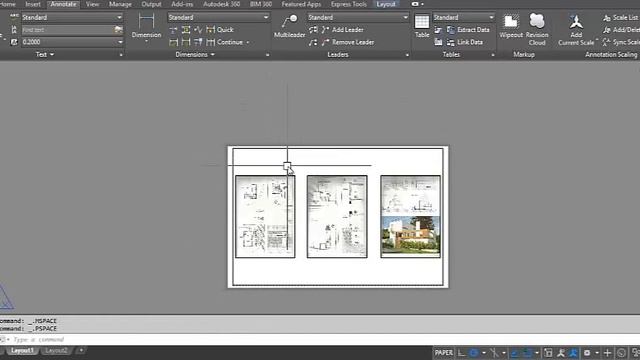Viewport: 640px width, 360px height.
Task: Toggle ortho mode in the status bar
Action: (462, 353)
